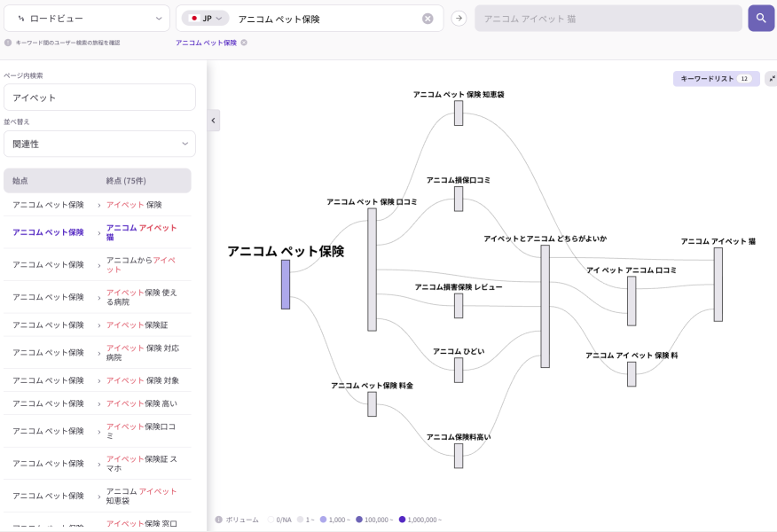777x532 pixels.
Task: Collapse the left sidebar panel arrow
Action: [x=214, y=121]
